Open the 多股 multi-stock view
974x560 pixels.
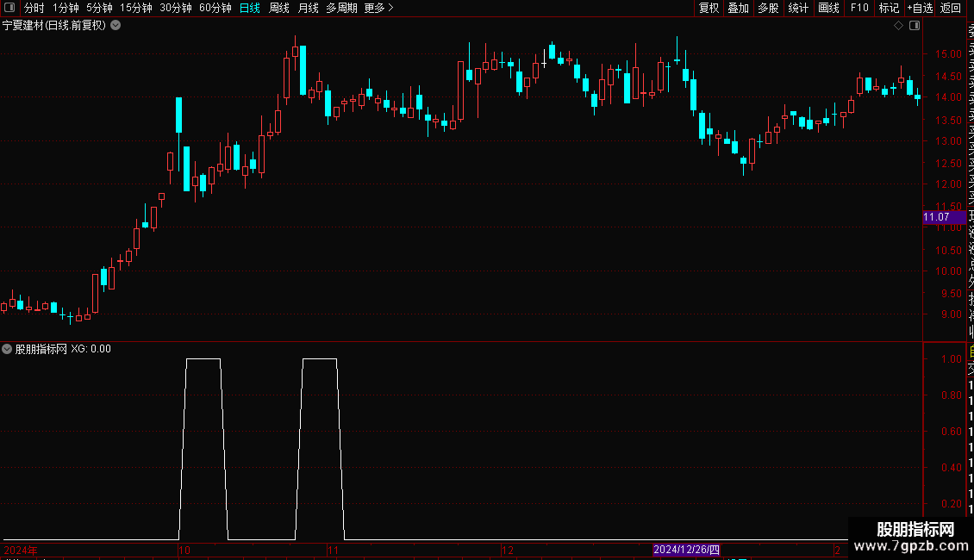(x=768, y=8)
